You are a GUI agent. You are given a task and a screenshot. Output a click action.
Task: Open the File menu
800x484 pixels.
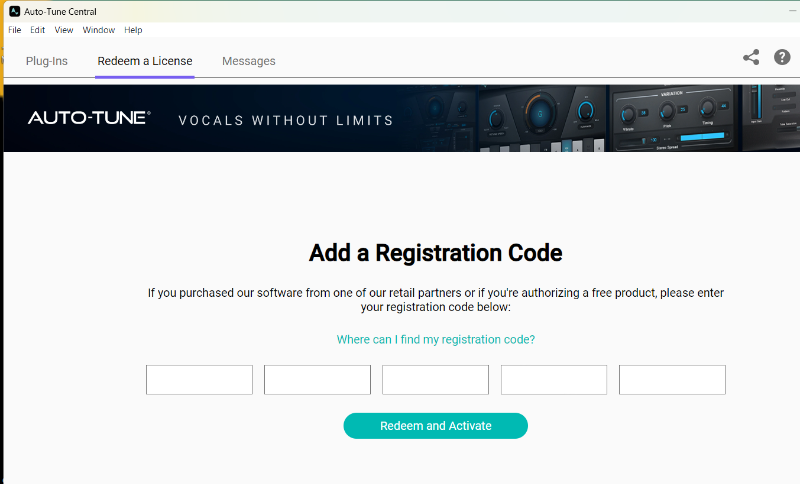(15, 30)
